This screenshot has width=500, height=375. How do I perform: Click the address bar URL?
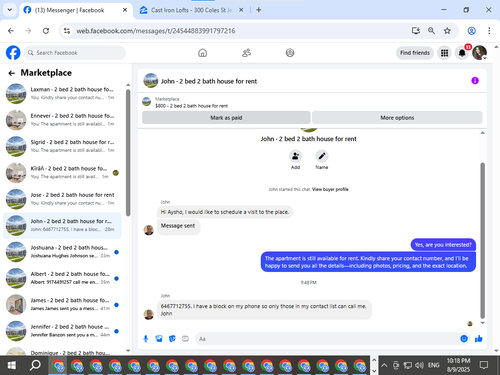coord(156,31)
